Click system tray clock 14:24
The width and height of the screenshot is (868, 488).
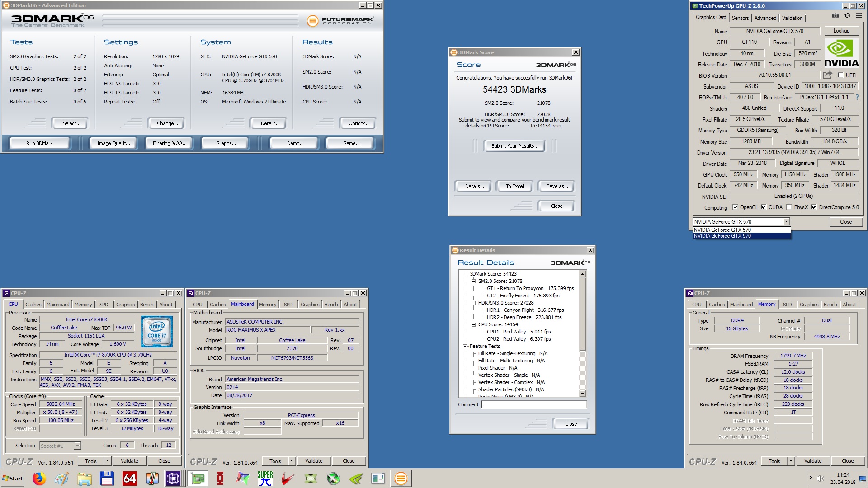coord(843,475)
